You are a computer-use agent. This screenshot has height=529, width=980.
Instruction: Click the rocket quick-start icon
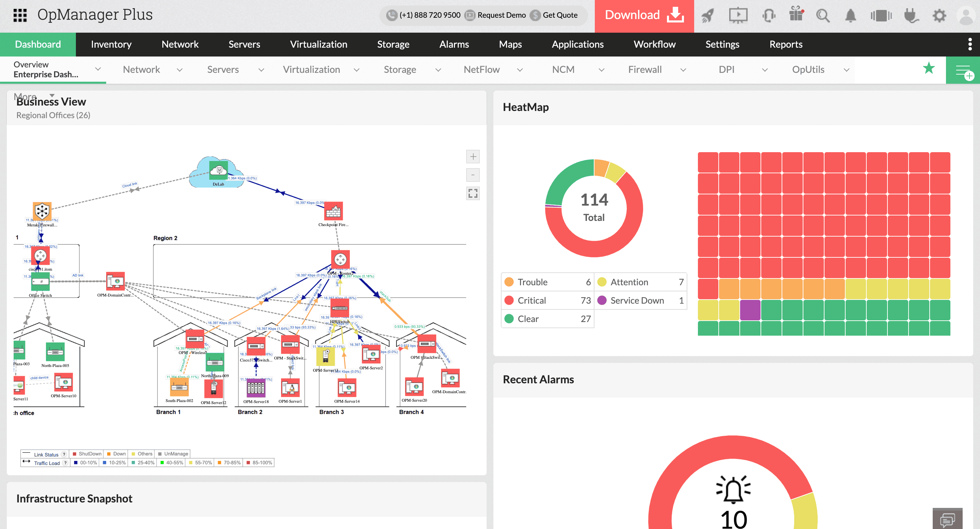coord(708,16)
